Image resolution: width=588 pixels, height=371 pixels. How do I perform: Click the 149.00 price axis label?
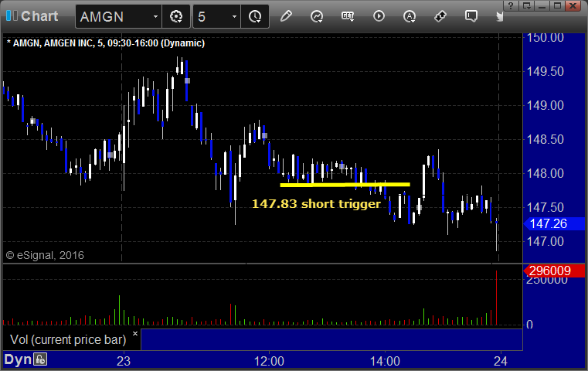coord(546,105)
